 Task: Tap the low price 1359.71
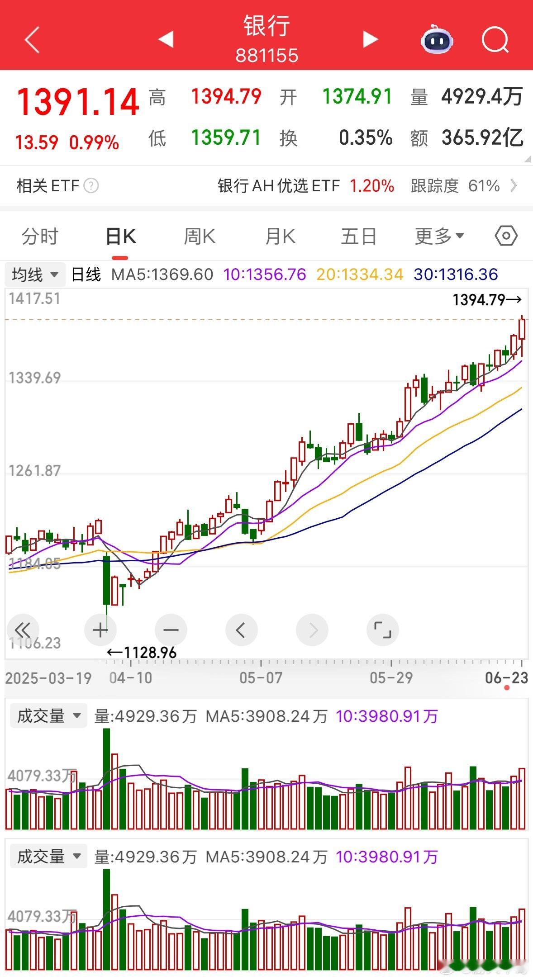[x=226, y=137]
